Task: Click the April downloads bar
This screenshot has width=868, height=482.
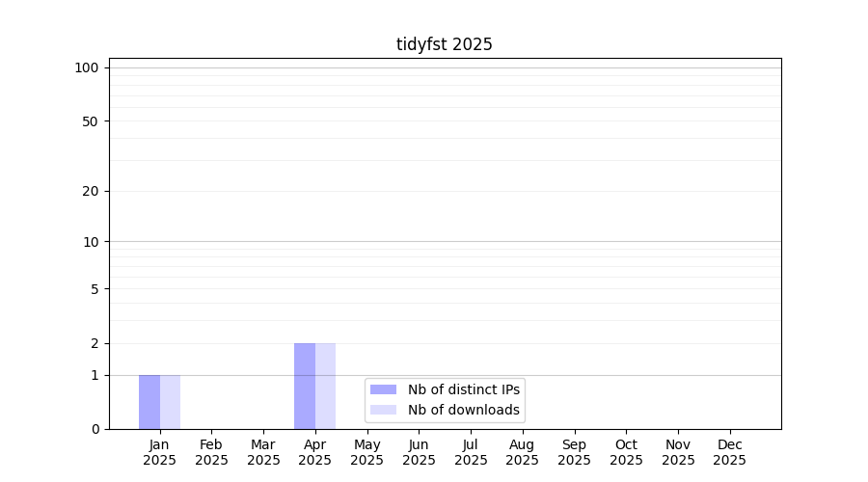Action: [325, 386]
